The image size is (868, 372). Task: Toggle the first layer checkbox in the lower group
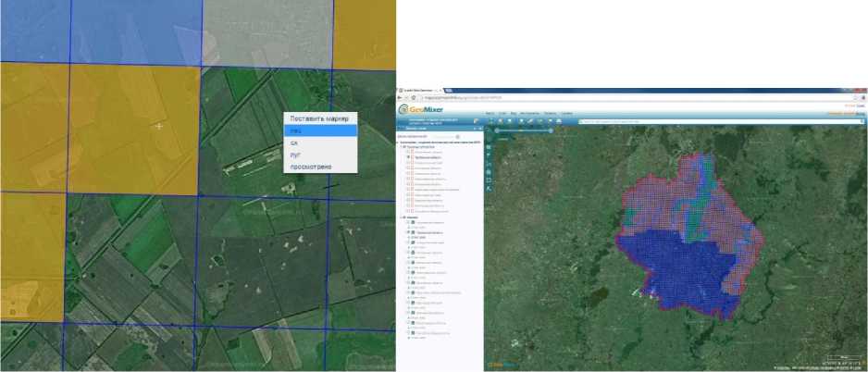pyautogui.click(x=406, y=224)
